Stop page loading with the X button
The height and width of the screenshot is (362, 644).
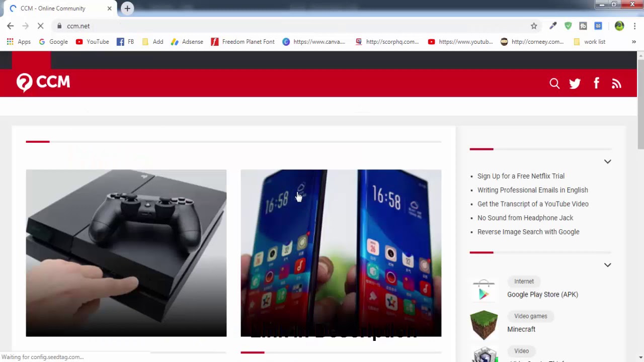[x=40, y=26]
